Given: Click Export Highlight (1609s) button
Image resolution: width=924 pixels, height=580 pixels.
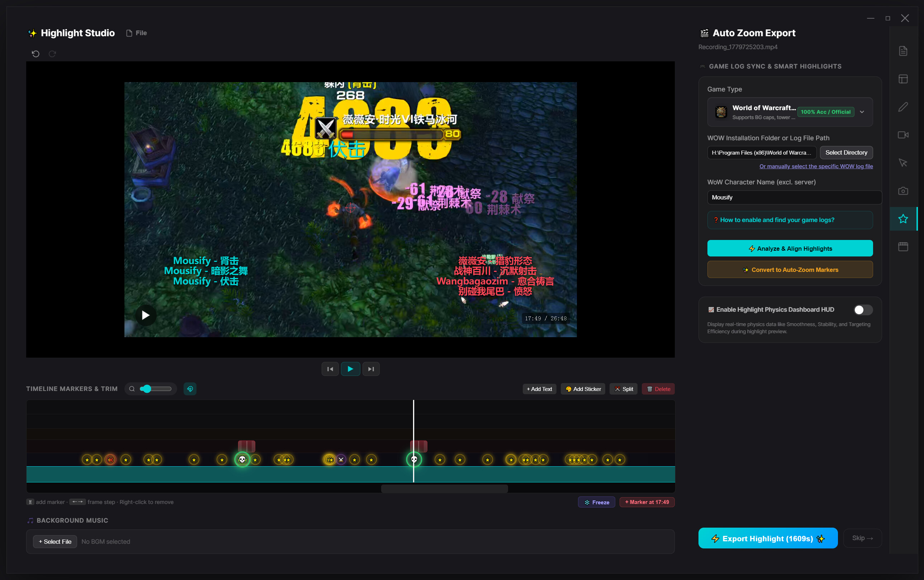Looking at the screenshot, I should pyautogui.click(x=768, y=539).
